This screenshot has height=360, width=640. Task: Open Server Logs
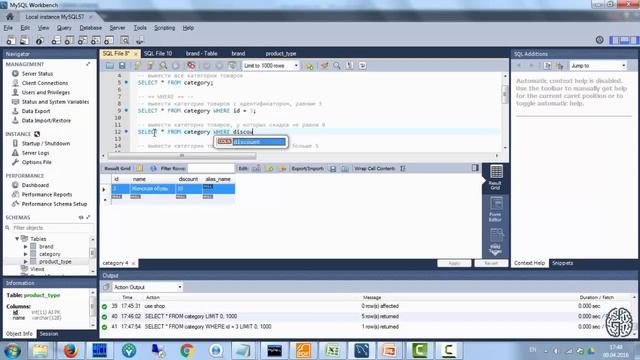(x=36, y=153)
